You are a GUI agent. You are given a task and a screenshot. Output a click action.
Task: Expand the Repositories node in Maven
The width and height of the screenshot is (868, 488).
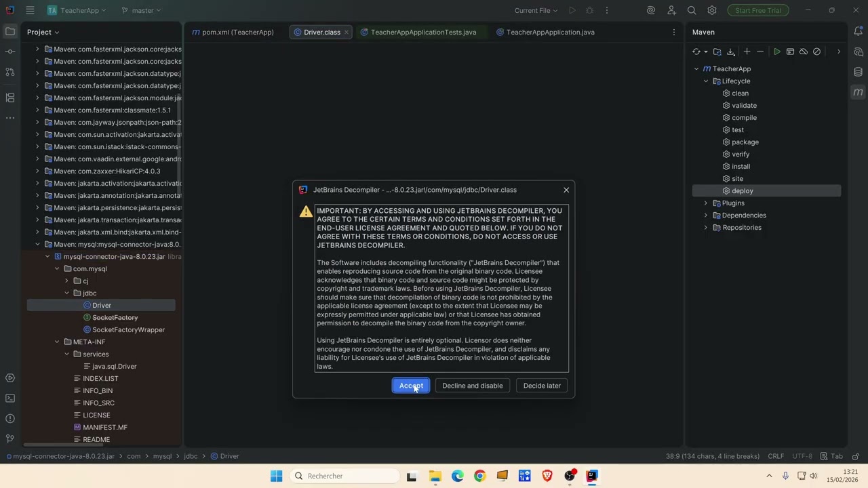[x=706, y=227]
